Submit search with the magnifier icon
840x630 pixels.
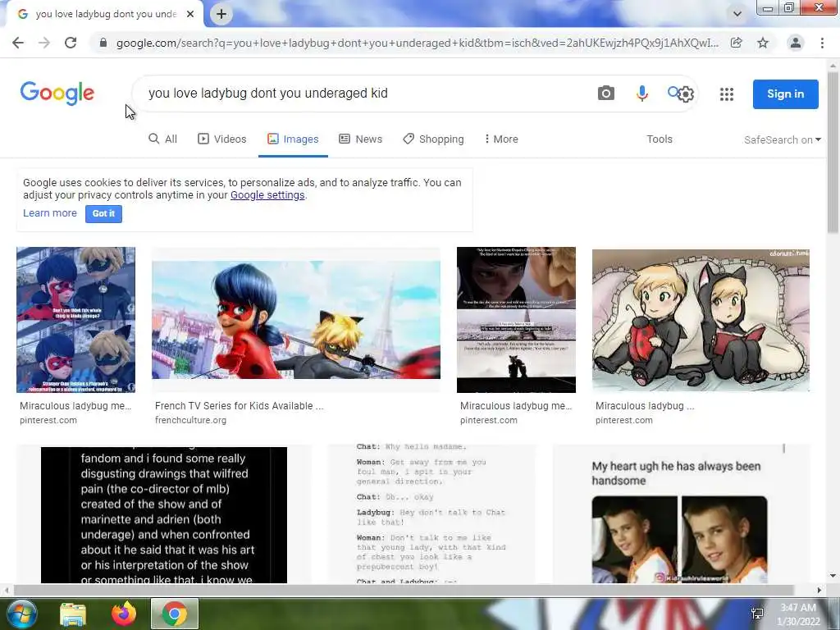(673, 92)
